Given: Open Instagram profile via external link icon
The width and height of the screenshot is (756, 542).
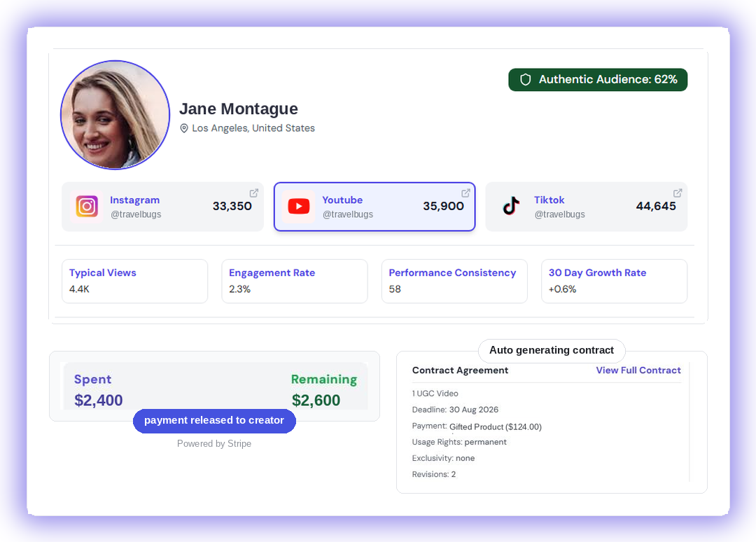Looking at the screenshot, I should 253,193.
